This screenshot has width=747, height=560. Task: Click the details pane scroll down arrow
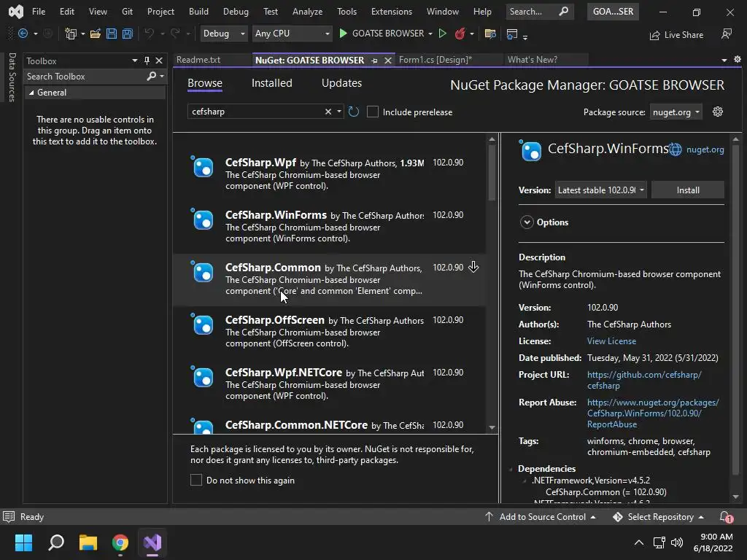[x=735, y=497]
